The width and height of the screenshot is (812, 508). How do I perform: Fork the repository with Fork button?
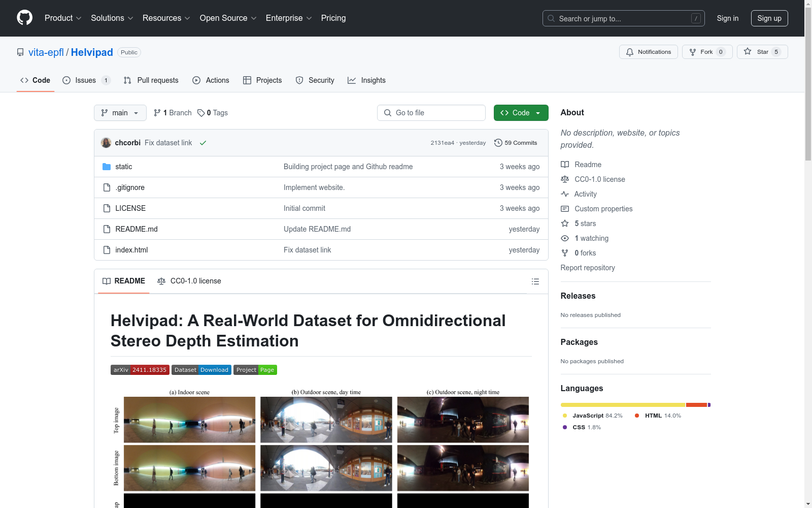pos(707,52)
